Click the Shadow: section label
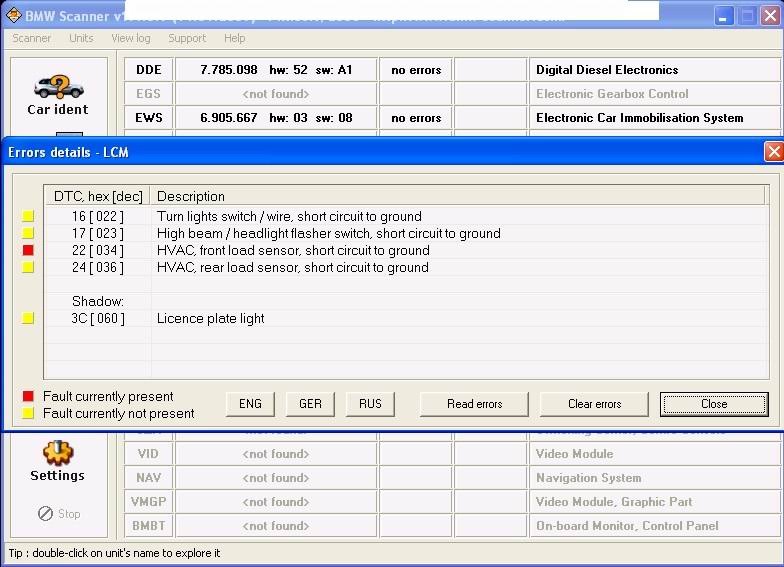This screenshot has height=567, width=784. tap(98, 301)
